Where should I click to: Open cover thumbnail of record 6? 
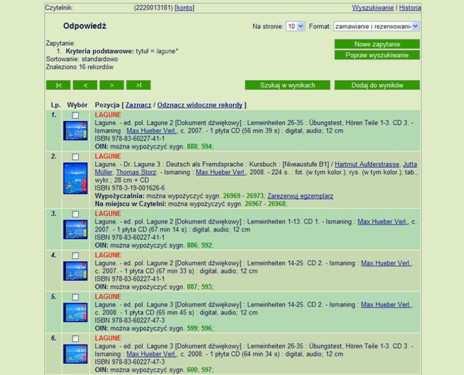[x=76, y=354]
